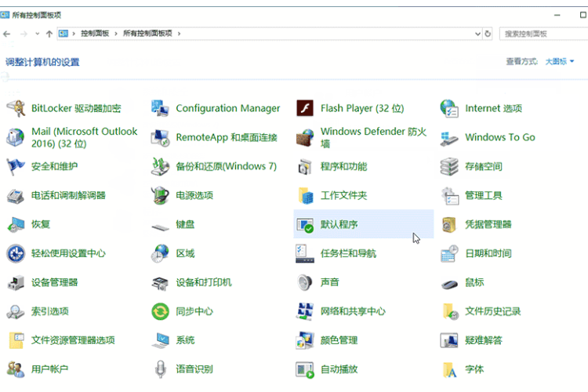Open the 工作文件夹 icon
The width and height of the screenshot is (588, 392).
click(305, 195)
